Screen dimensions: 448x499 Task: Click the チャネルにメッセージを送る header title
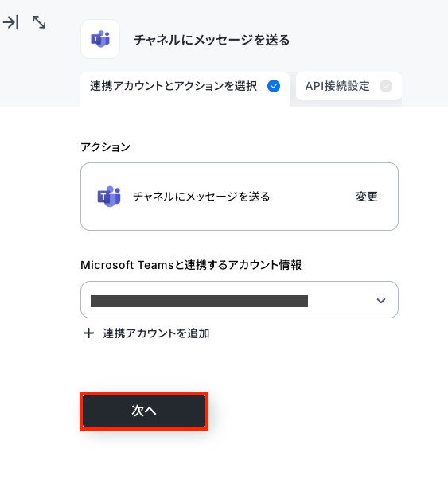(x=212, y=40)
